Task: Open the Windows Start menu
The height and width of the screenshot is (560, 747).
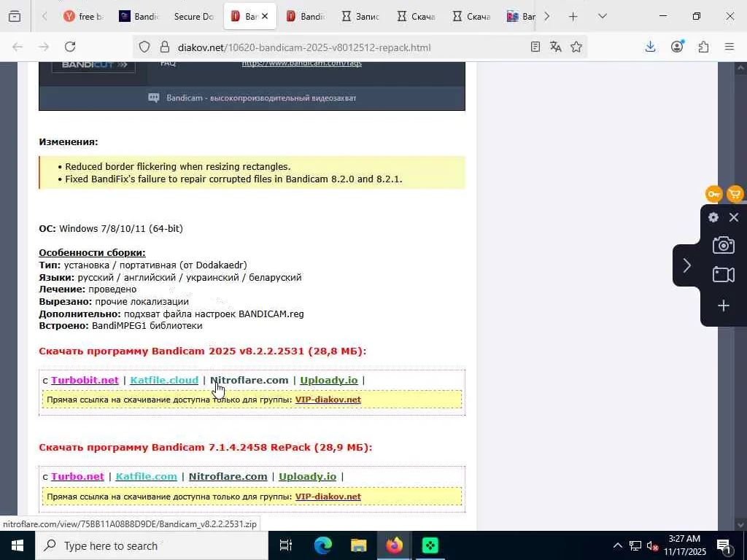Action: pos(18,545)
